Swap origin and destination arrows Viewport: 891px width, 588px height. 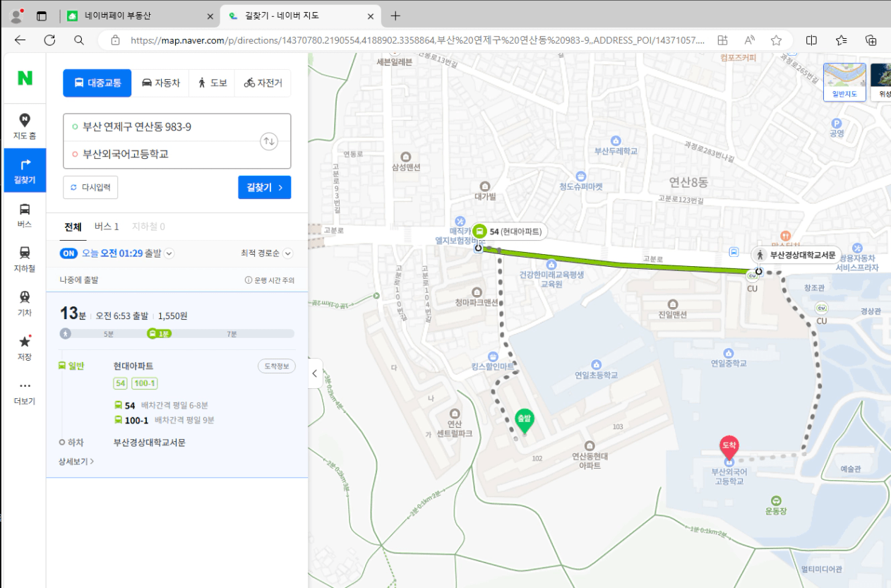(x=269, y=141)
